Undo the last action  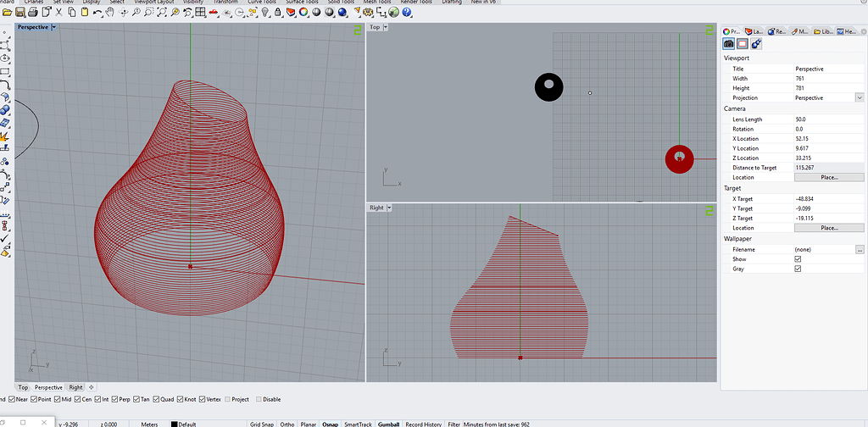97,12
